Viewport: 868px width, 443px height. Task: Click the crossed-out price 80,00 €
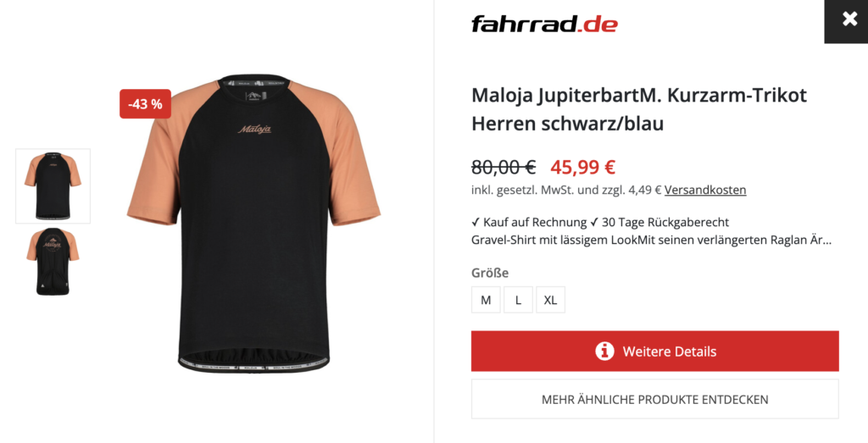coord(504,167)
